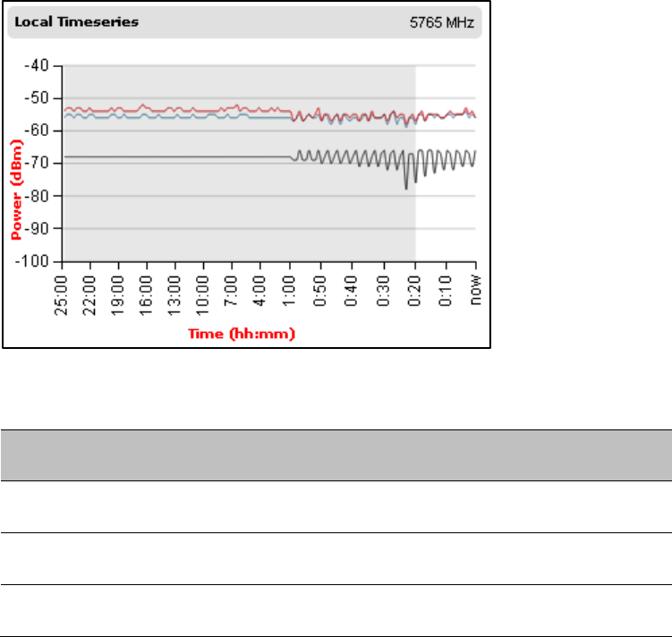672x637 pixels.
Task: Click the "25:00" time axis tick
Action: pyautogui.click(x=61, y=295)
